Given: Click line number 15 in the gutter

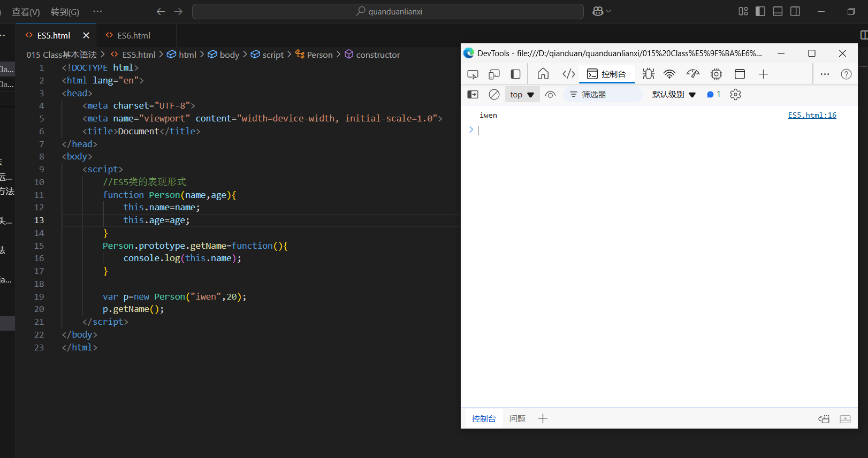Looking at the screenshot, I should coord(39,246).
